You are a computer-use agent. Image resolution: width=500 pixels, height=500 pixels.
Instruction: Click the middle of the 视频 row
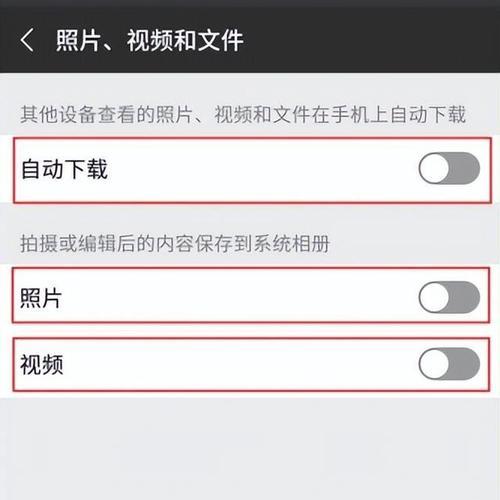tap(251, 364)
